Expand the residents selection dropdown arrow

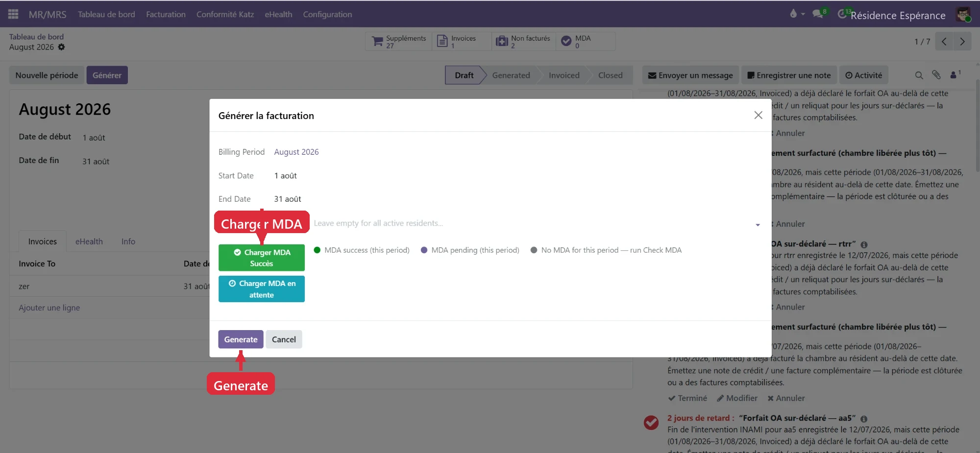coord(758,225)
